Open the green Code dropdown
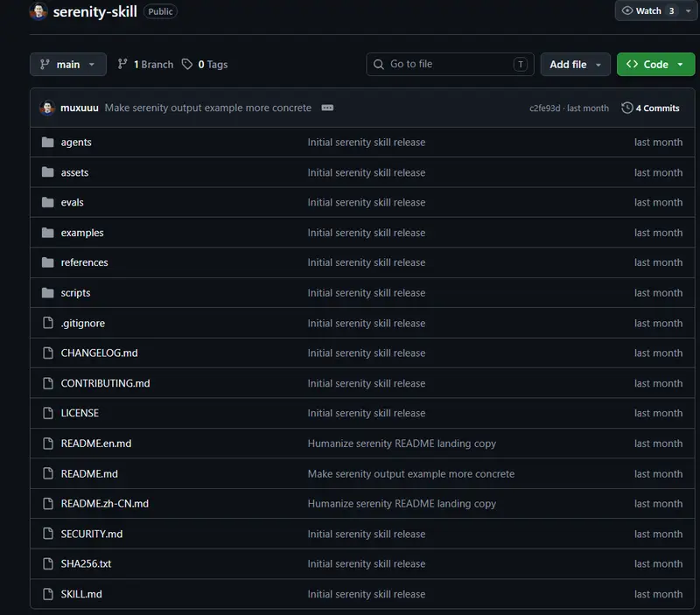The width and height of the screenshot is (700, 615). tap(655, 64)
